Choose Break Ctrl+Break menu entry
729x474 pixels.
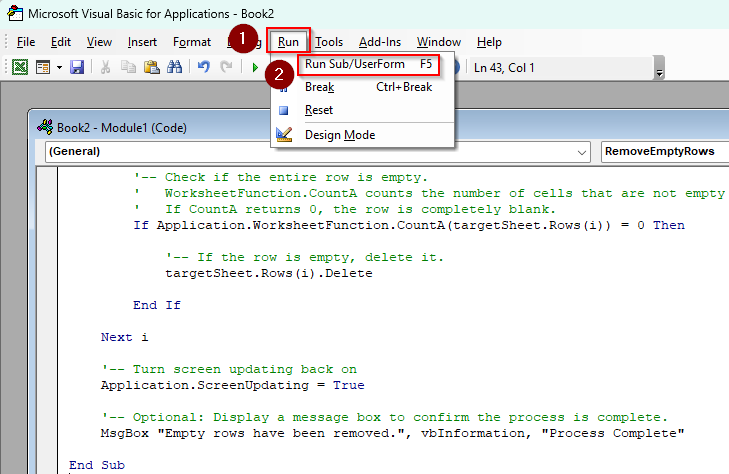tap(363, 87)
